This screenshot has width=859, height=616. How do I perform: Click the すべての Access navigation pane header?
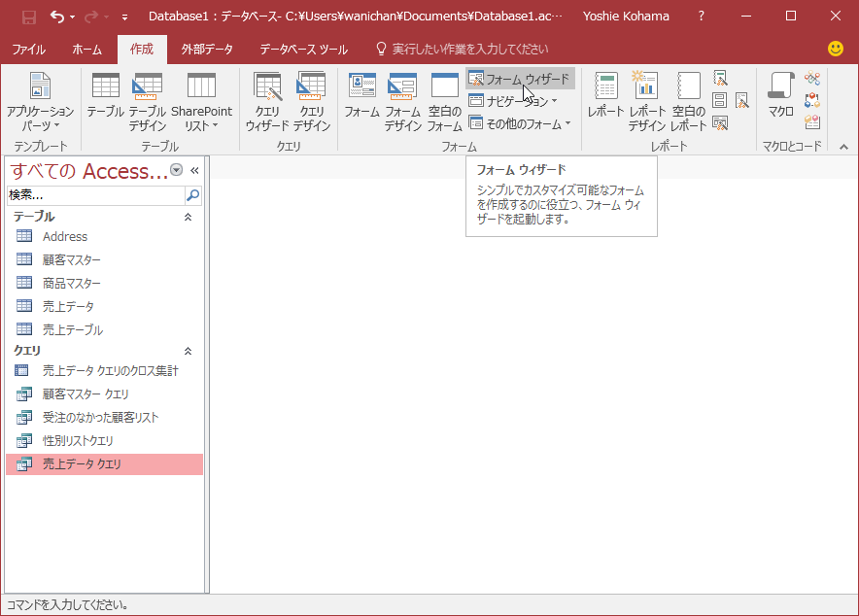88,171
